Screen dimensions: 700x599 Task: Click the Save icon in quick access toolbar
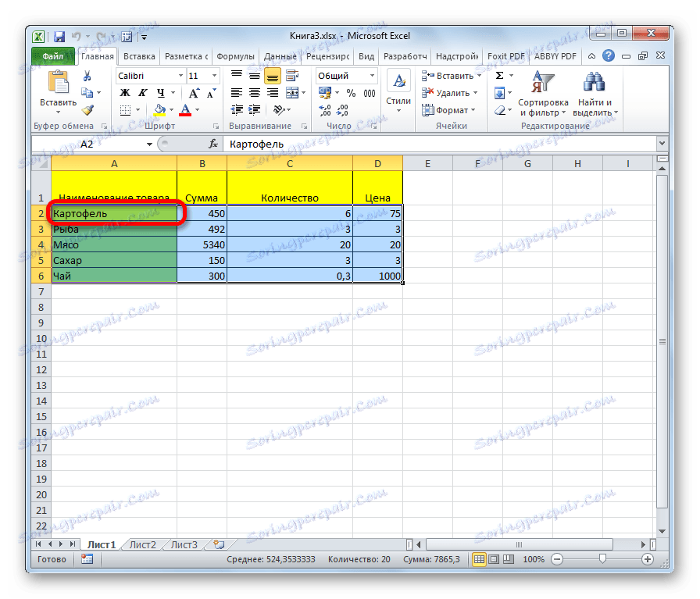(x=59, y=36)
